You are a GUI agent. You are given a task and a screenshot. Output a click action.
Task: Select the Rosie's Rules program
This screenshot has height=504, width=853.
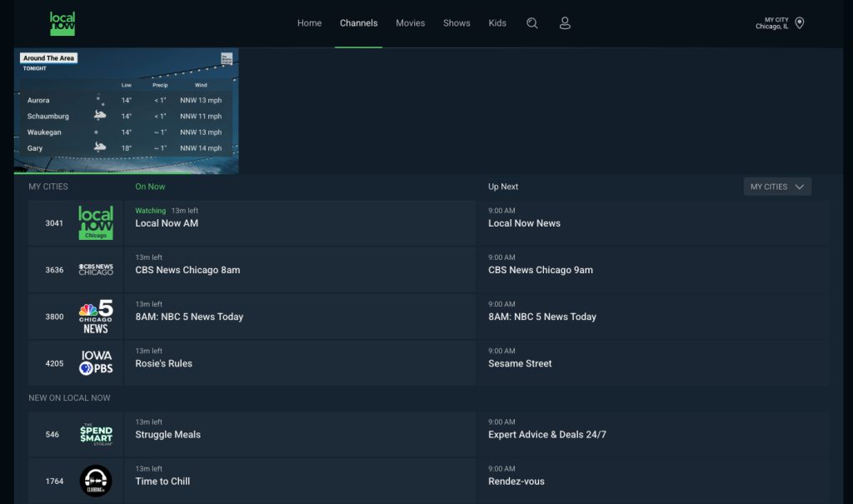coord(164,363)
